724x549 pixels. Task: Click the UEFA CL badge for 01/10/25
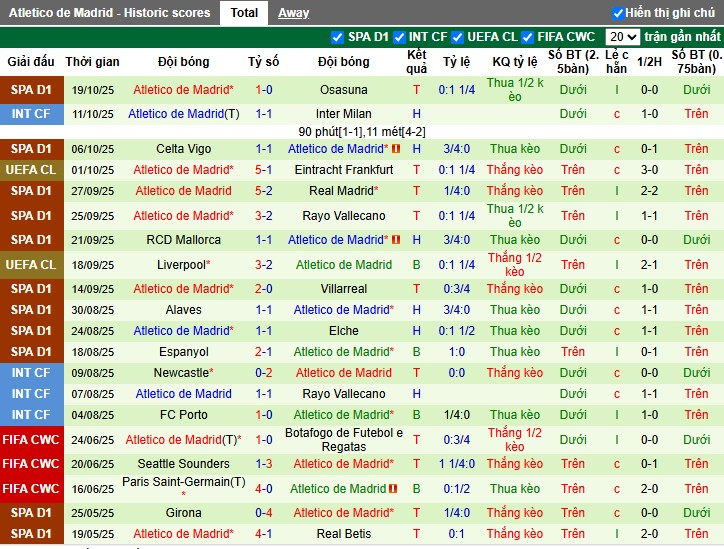(31, 169)
